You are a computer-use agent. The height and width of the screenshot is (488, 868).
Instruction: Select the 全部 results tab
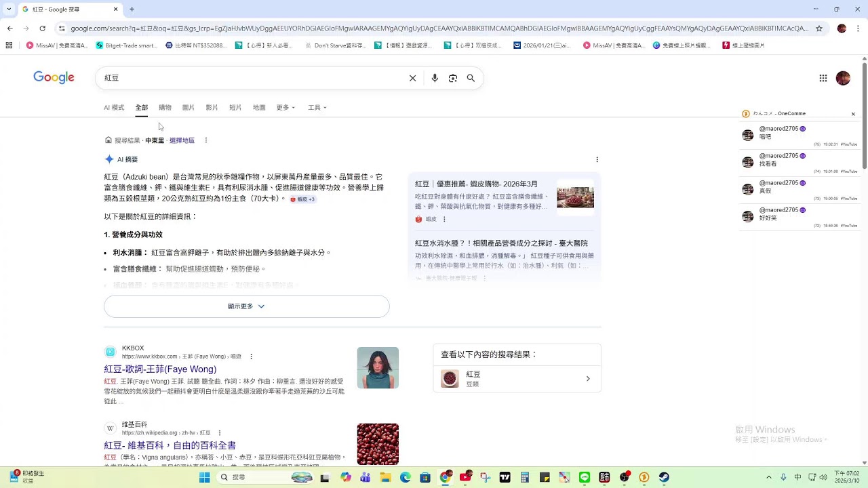141,108
